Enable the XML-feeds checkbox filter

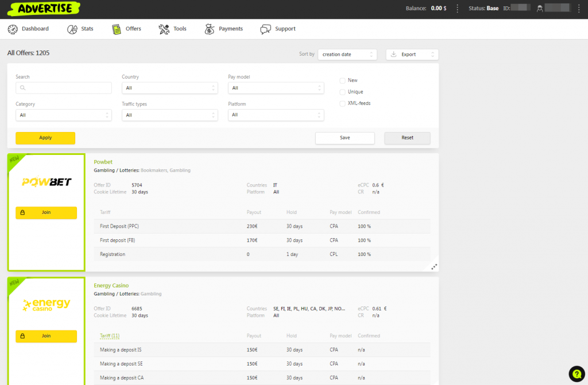pyautogui.click(x=342, y=103)
